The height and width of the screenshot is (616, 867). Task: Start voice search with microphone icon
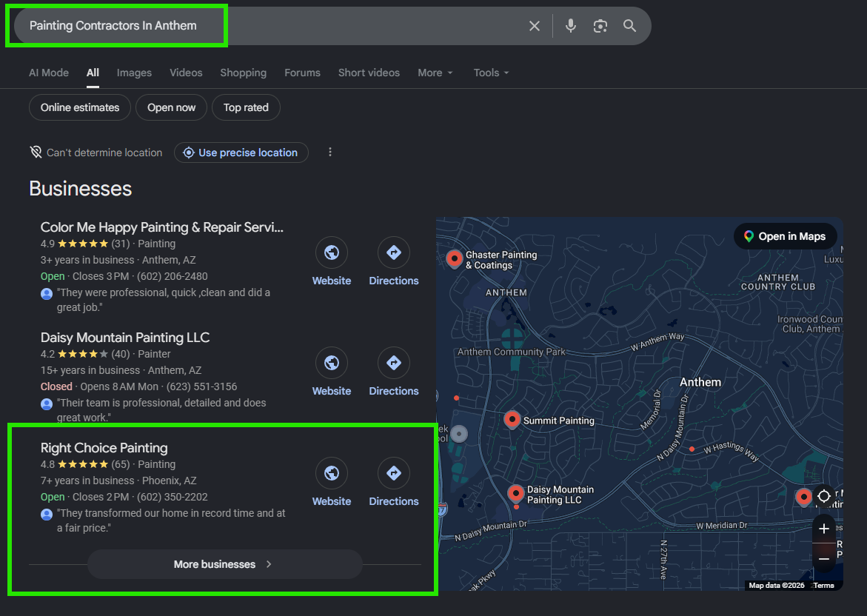571,26
